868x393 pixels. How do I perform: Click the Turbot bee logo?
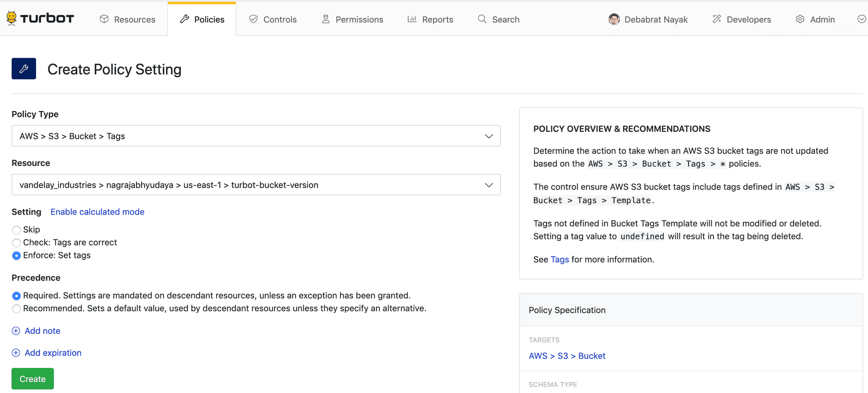[x=11, y=18]
